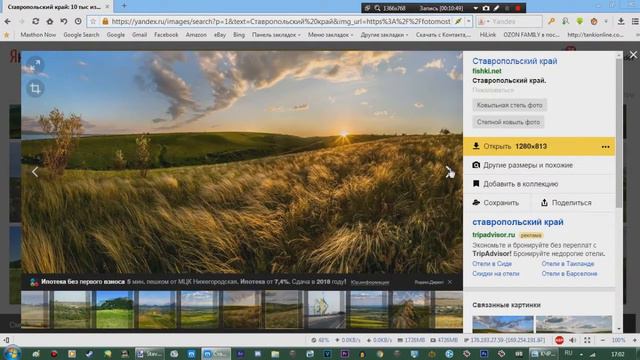The height and width of the screenshot is (360, 640).
Task: Expand the Другие закладки bookmarks folder
Action: (x=384, y=35)
